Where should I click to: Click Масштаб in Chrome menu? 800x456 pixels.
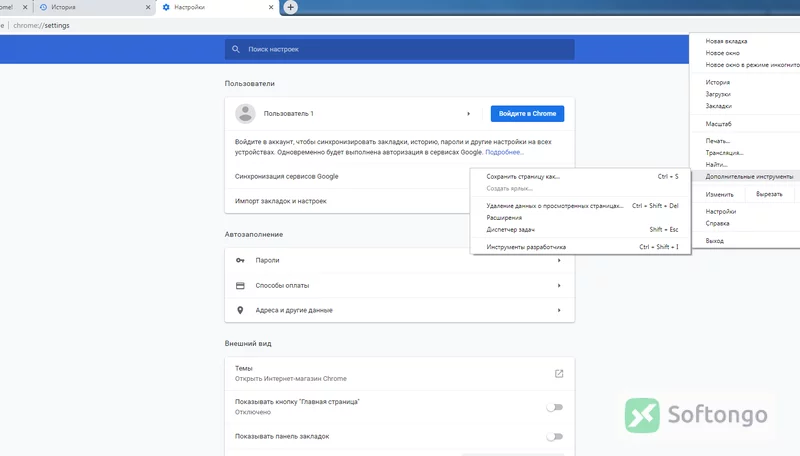point(718,124)
